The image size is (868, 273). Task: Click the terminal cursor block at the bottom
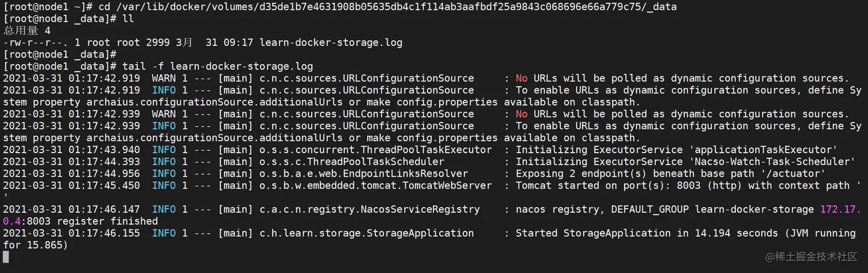click(6, 257)
